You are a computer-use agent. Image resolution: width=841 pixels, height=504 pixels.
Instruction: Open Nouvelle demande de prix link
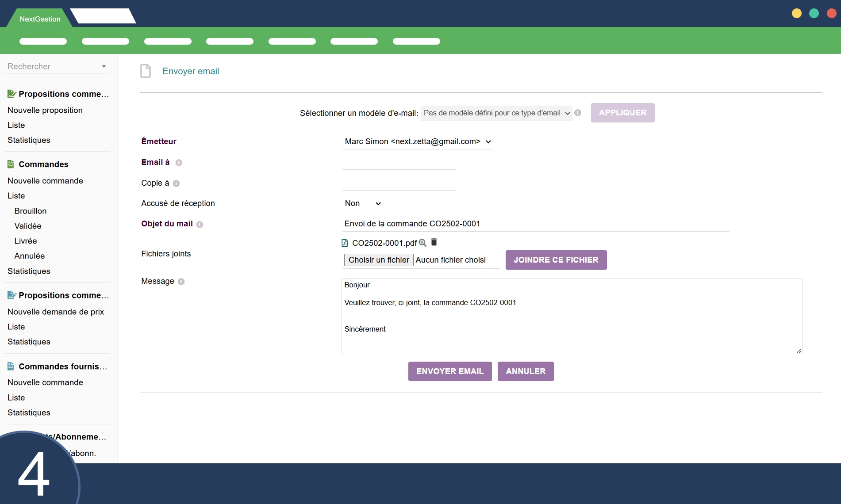tap(56, 312)
